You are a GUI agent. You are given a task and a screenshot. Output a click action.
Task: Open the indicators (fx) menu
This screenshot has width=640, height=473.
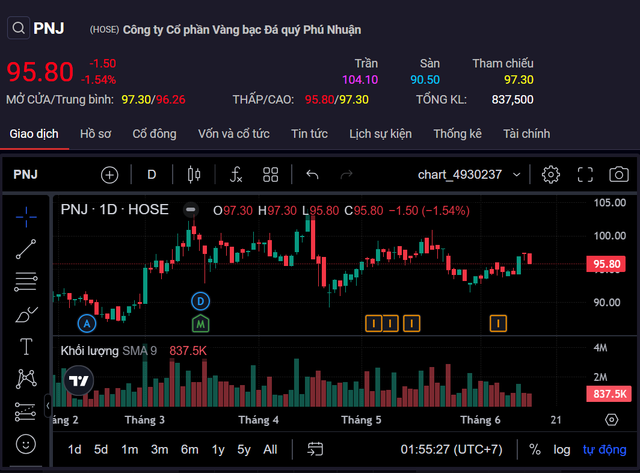coord(236,174)
